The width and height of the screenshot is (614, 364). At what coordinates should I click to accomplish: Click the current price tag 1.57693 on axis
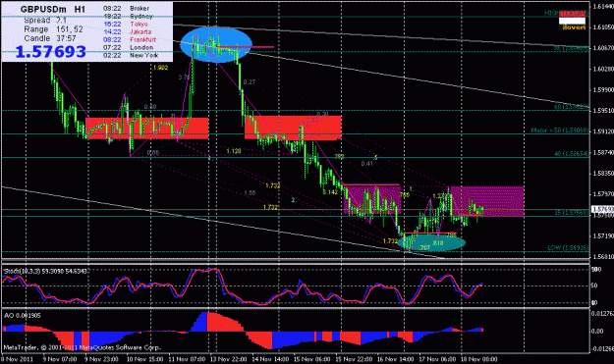(602, 209)
